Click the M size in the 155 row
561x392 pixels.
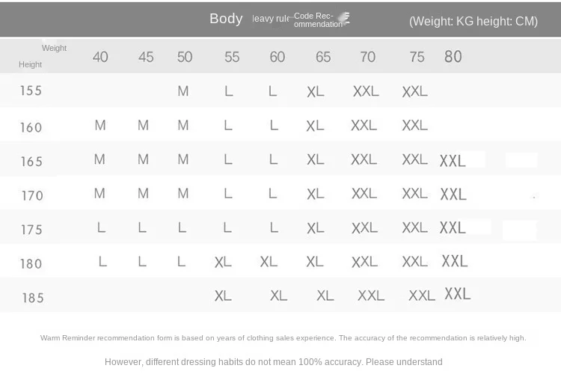coord(183,91)
